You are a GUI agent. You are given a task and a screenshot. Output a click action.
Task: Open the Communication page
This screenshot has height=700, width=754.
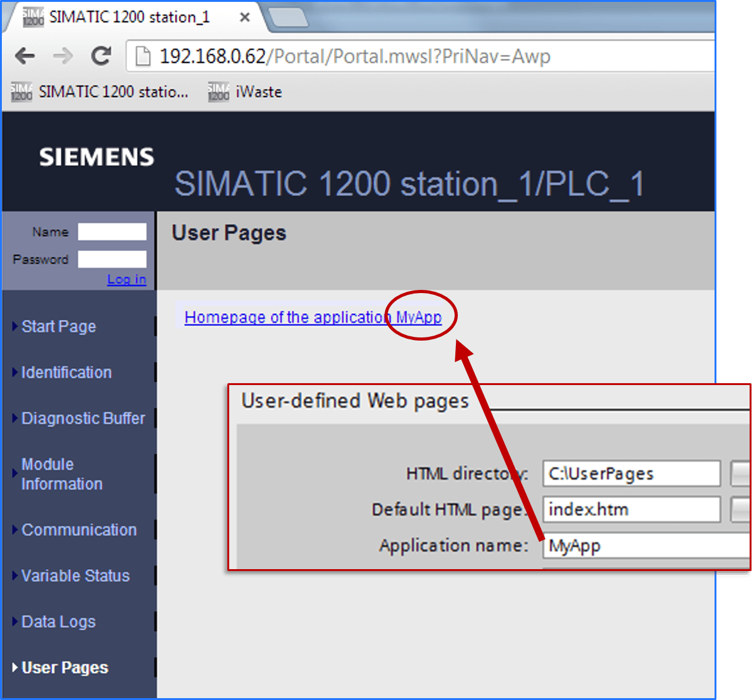point(79,530)
